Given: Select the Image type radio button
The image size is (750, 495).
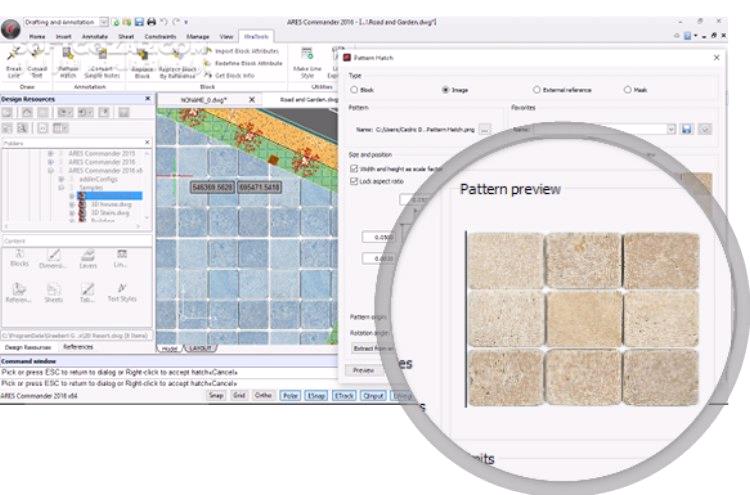Looking at the screenshot, I should click(x=445, y=90).
